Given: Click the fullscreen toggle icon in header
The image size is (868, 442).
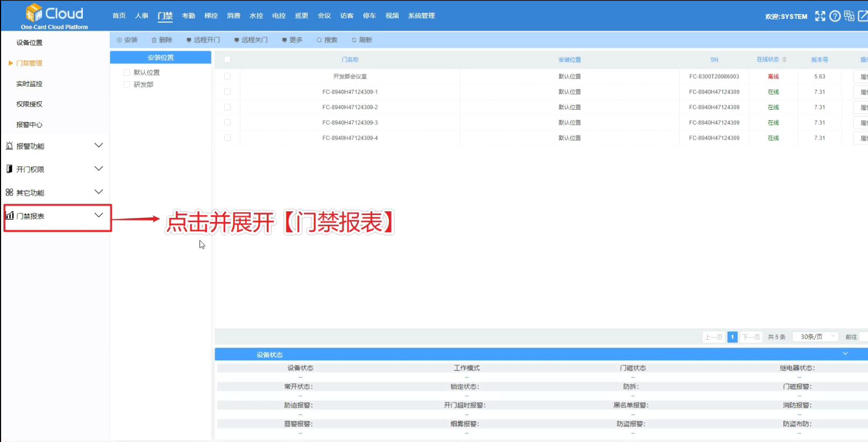Looking at the screenshot, I should coord(820,16).
